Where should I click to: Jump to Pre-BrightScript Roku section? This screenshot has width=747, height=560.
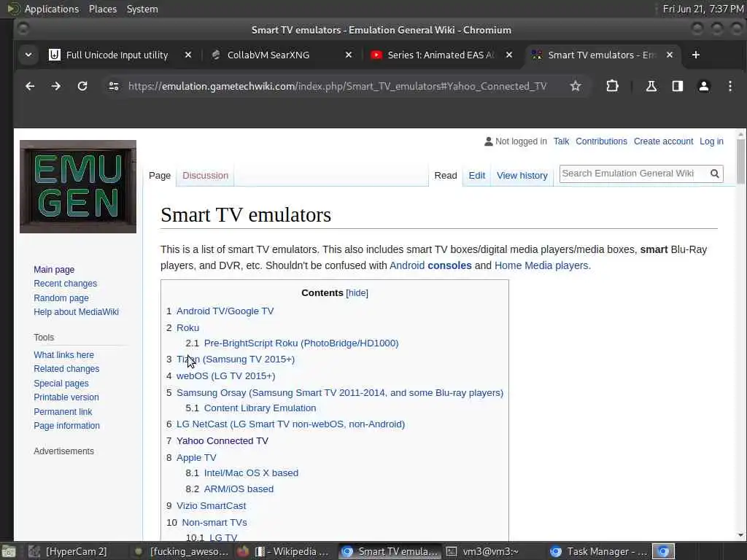[301, 343]
